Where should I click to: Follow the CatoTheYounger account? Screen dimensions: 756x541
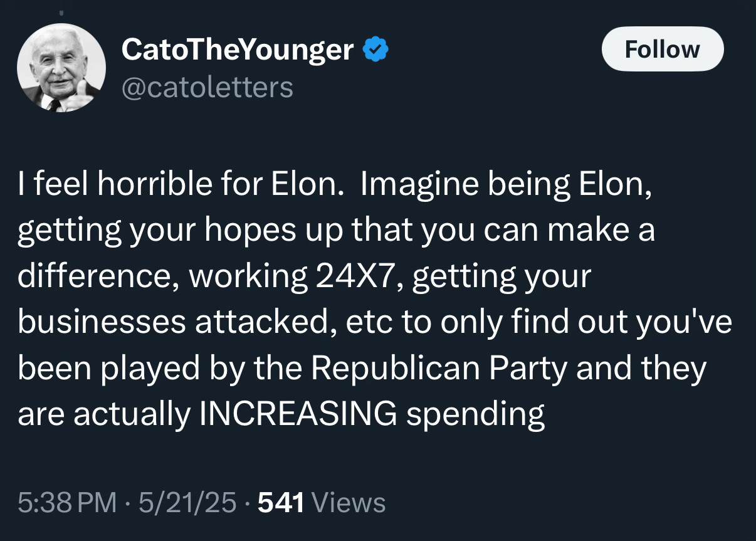[x=663, y=49]
